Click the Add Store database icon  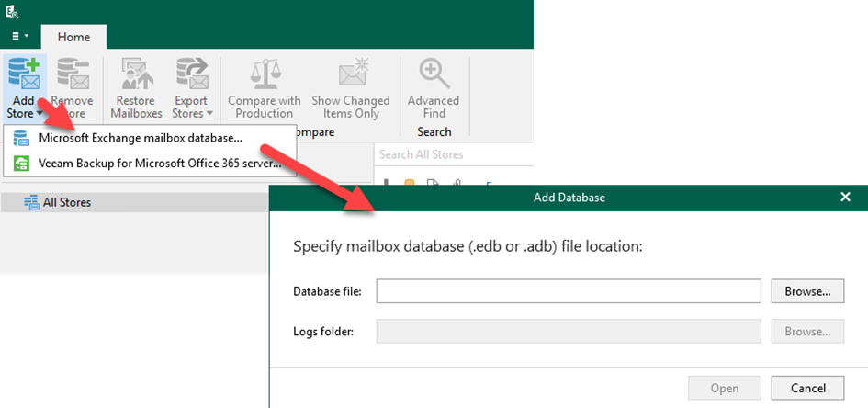pos(25,74)
